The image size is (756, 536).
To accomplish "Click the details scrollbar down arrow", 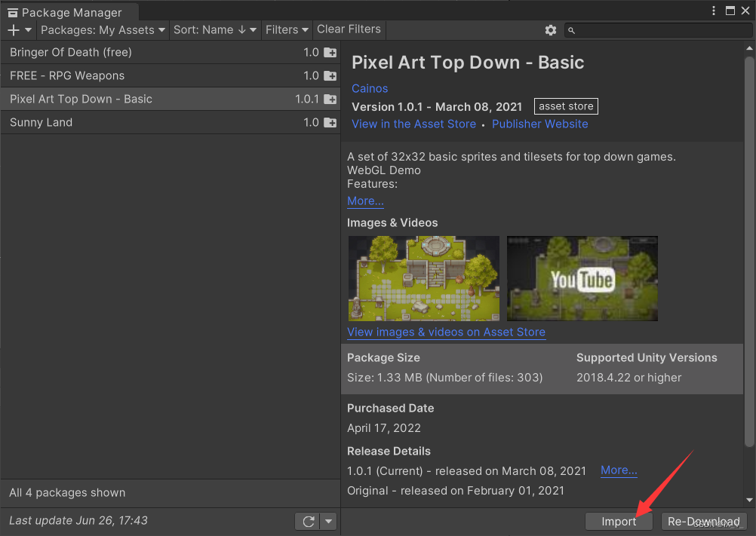I will pos(749,501).
